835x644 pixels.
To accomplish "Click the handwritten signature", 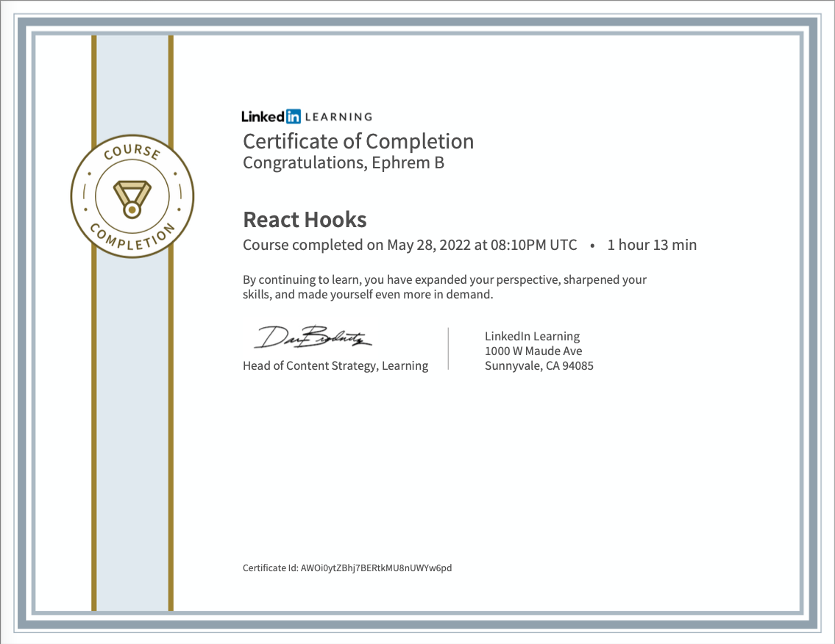I will 313,337.
